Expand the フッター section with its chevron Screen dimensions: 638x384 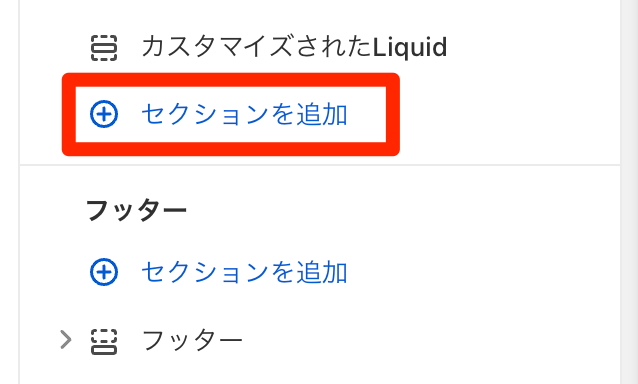pyautogui.click(x=66, y=340)
